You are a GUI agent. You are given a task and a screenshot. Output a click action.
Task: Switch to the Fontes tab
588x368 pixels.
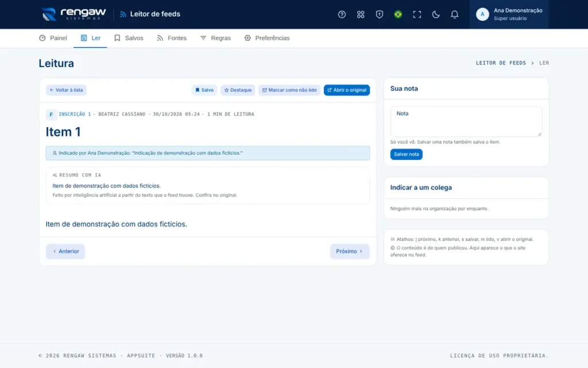[x=172, y=38]
